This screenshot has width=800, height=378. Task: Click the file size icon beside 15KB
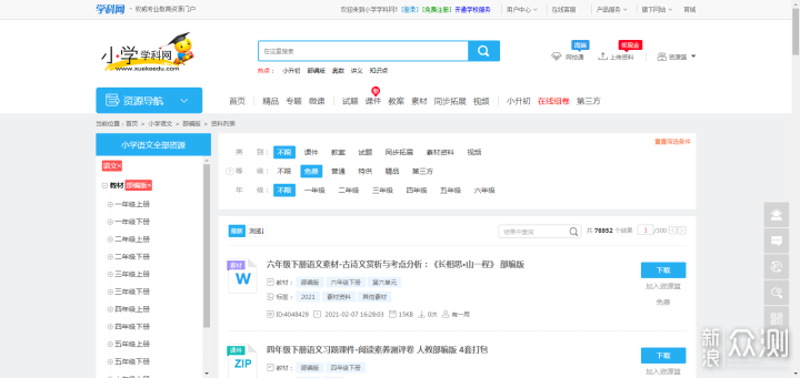[x=393, y=314]
